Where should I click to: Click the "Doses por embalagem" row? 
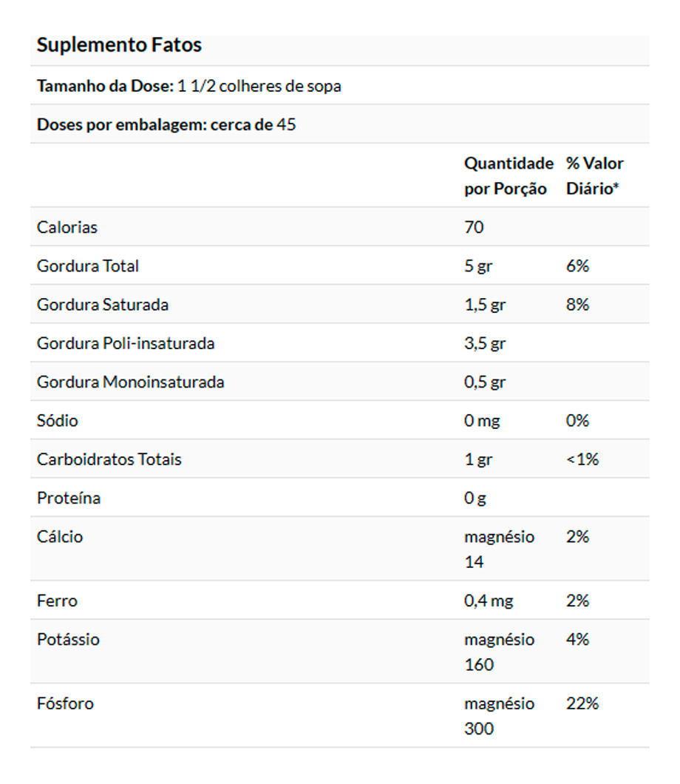(x=166, y=124)
